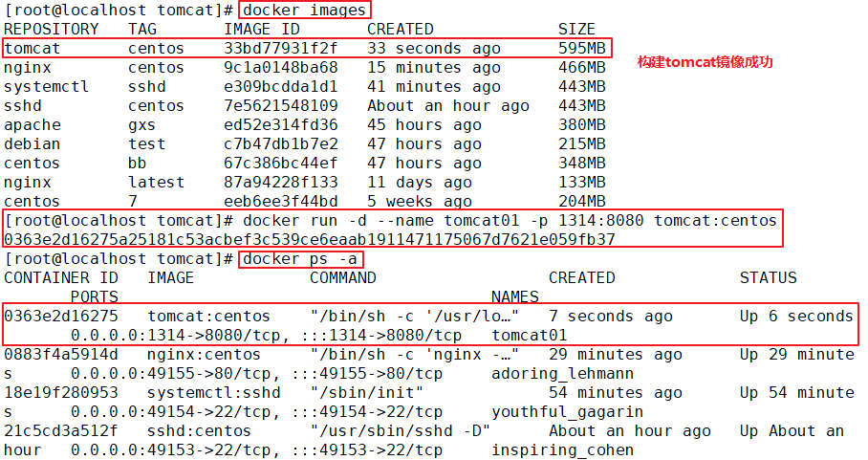Screen dimensions: 868x460
Task: Click the adoring_lehmann container name
Action: coord(562,374)
